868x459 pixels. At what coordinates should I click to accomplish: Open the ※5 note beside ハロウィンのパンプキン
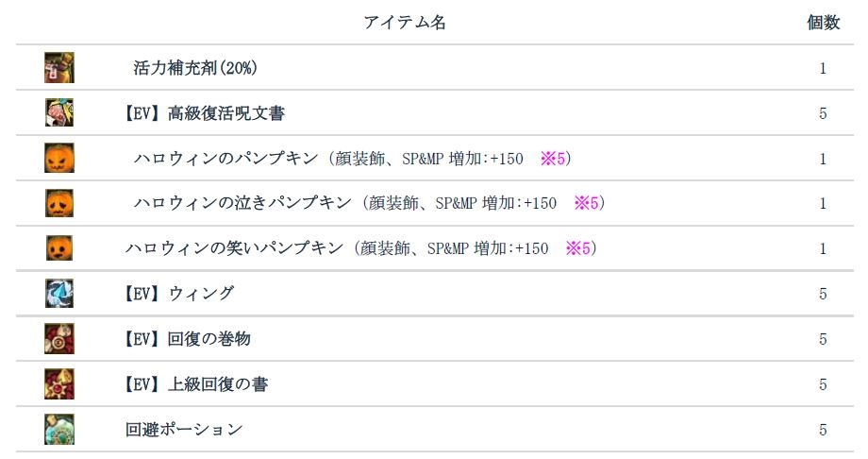tap(552, 159)
